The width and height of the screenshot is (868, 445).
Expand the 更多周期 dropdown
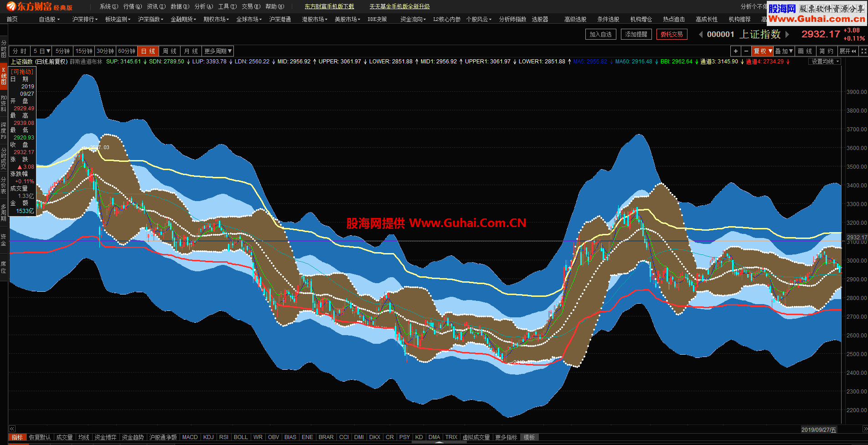click(x=218, y=51)
